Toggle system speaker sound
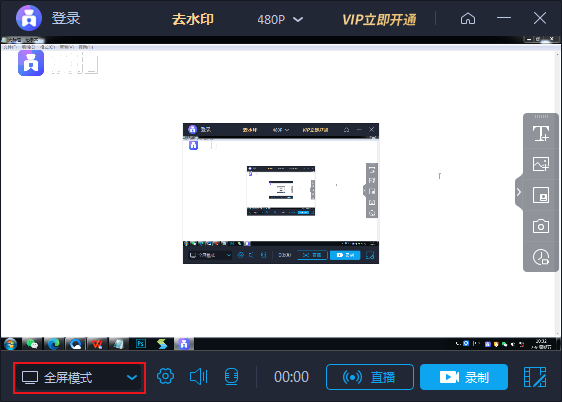The height and width of the screenshot is (402, 562). click(x=198, y=377)
